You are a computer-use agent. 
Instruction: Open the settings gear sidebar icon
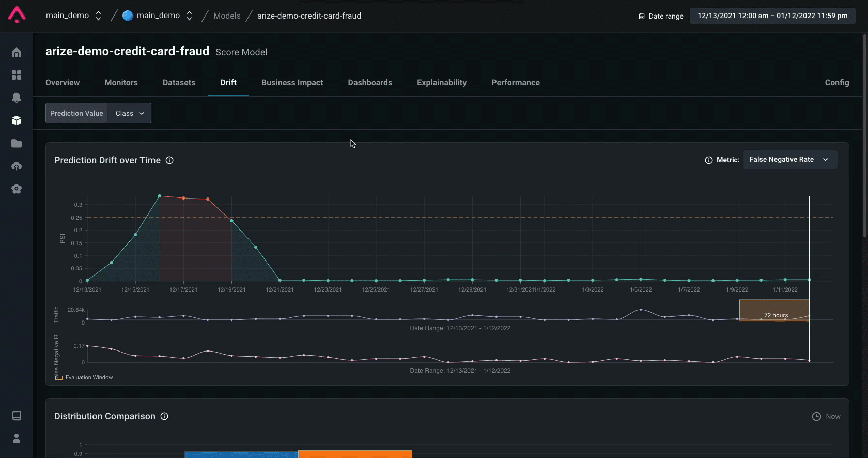[17, 189]
